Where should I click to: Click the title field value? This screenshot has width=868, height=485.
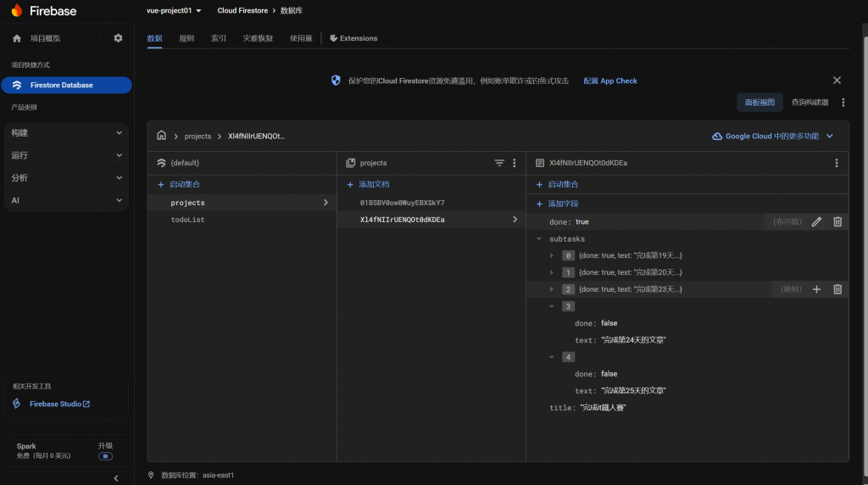pos(603,408)
